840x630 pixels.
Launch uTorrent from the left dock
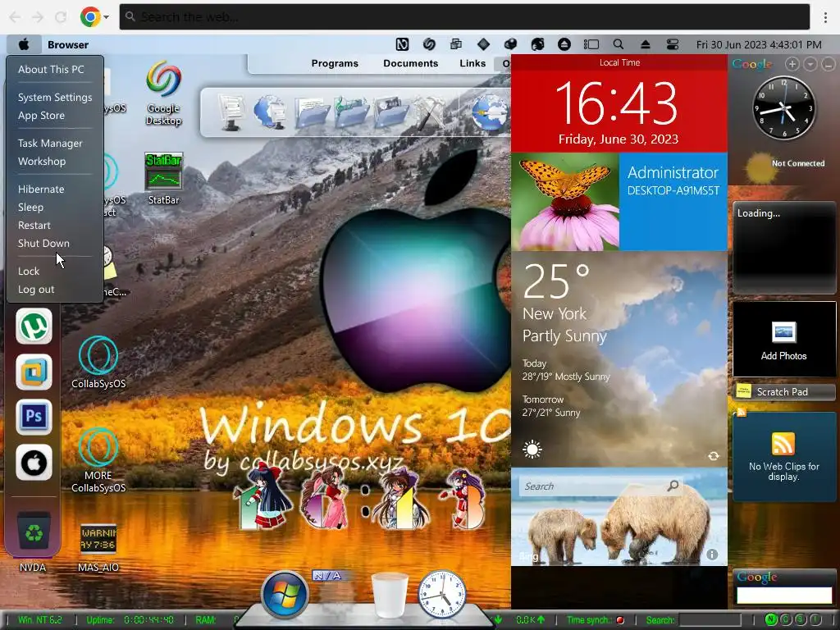coord(34,326)
